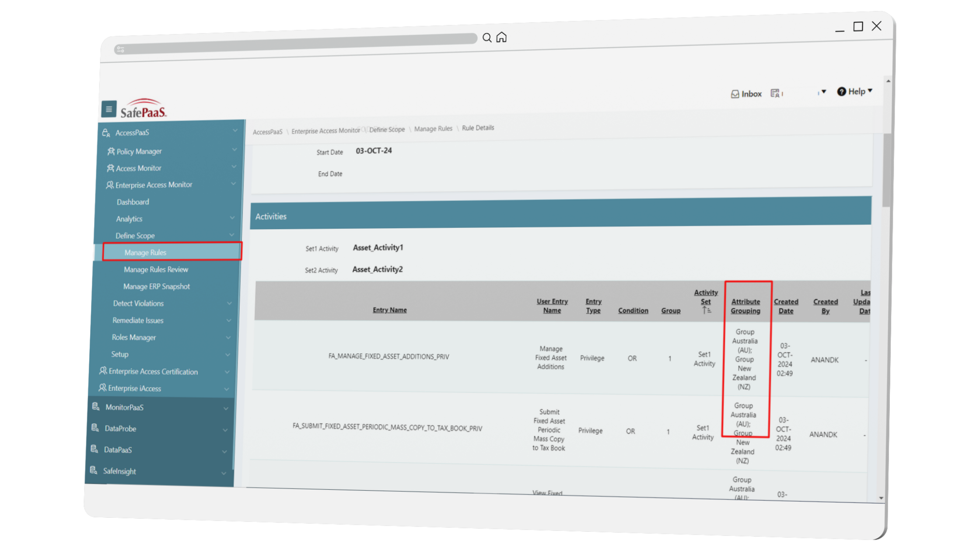Image resolution: width=980 pixels, height=551 pixels.
Task: Click the SafePaaS logo
Action: (x=143, y=108)
